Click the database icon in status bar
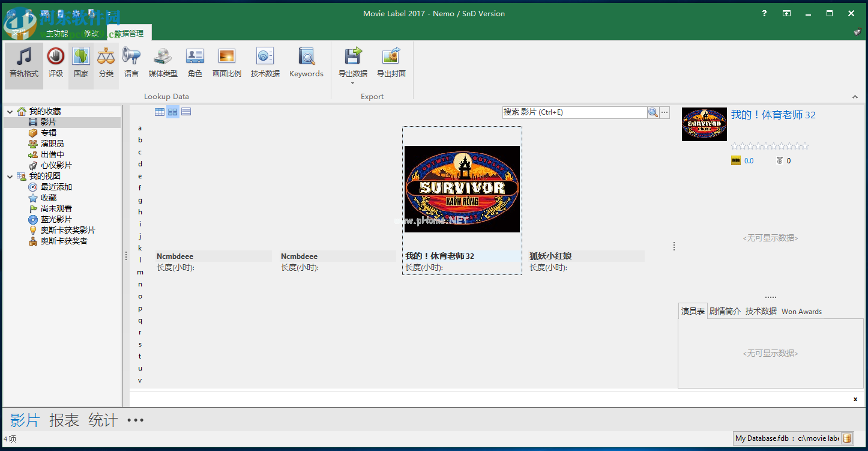The image size is (868, 451). (846, 438)
